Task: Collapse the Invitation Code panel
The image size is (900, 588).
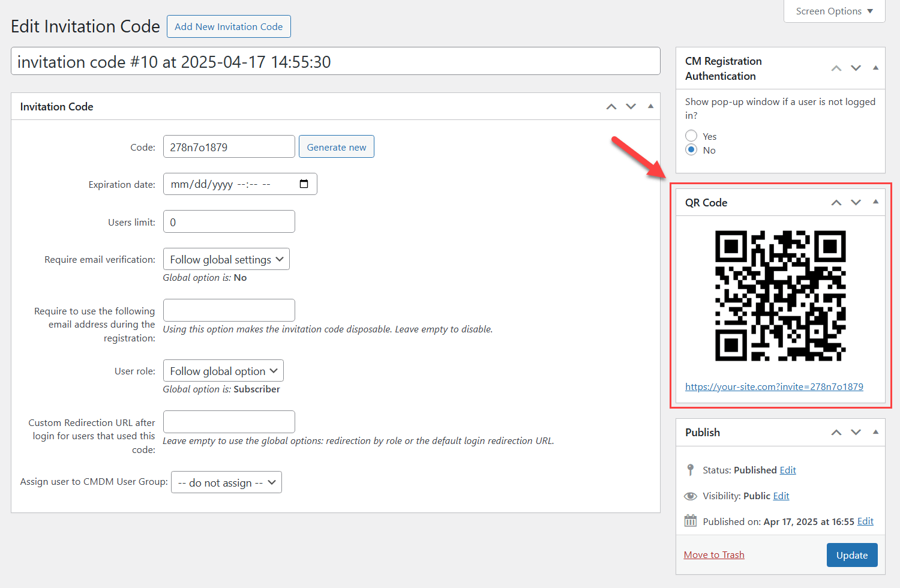Action: (650, 106)
